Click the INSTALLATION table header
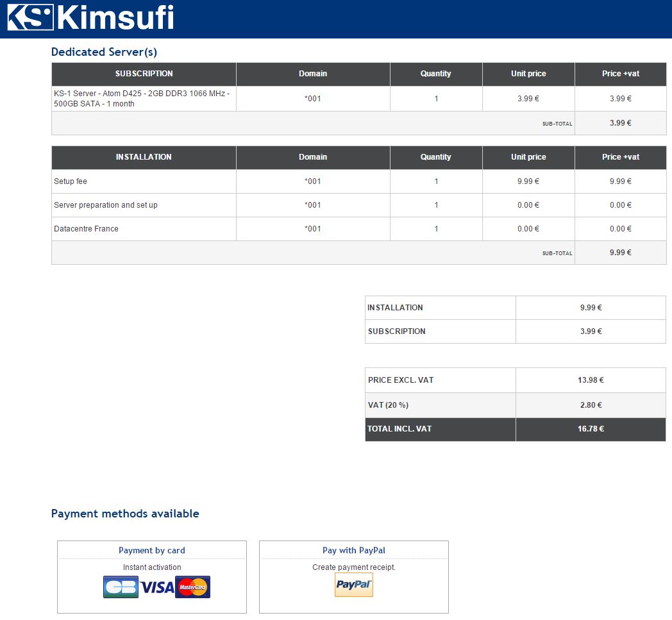Viewport: 672px width, 620px height. [x=144, y=157]
